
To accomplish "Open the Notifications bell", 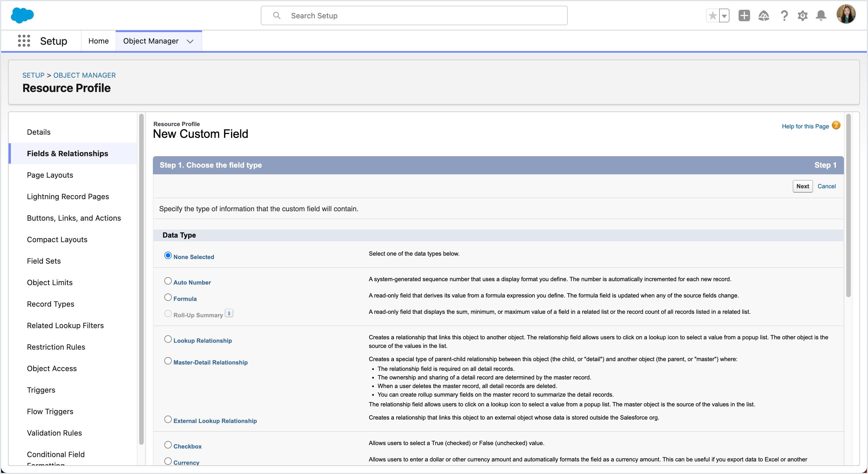I will [821, 15].
